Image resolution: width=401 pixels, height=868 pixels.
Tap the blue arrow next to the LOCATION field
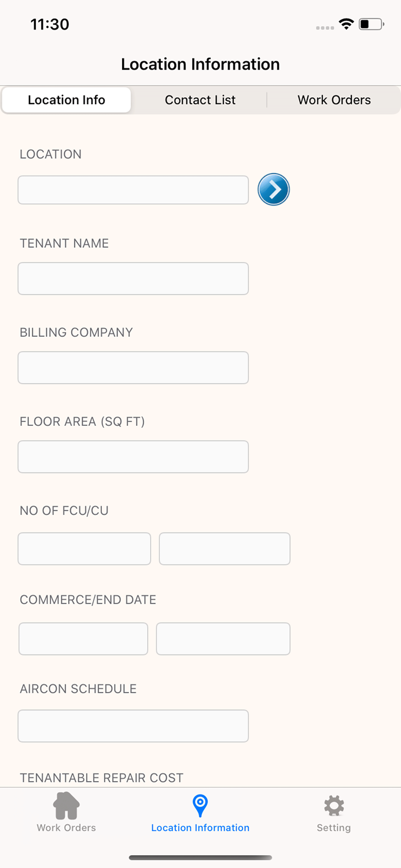273,189
